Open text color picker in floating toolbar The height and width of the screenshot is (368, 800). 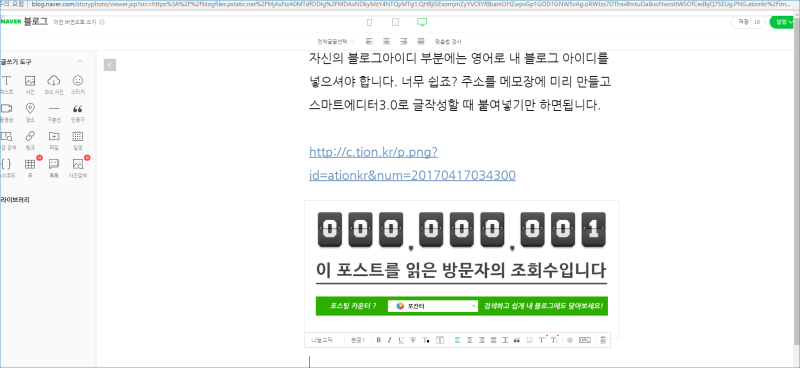426,340
